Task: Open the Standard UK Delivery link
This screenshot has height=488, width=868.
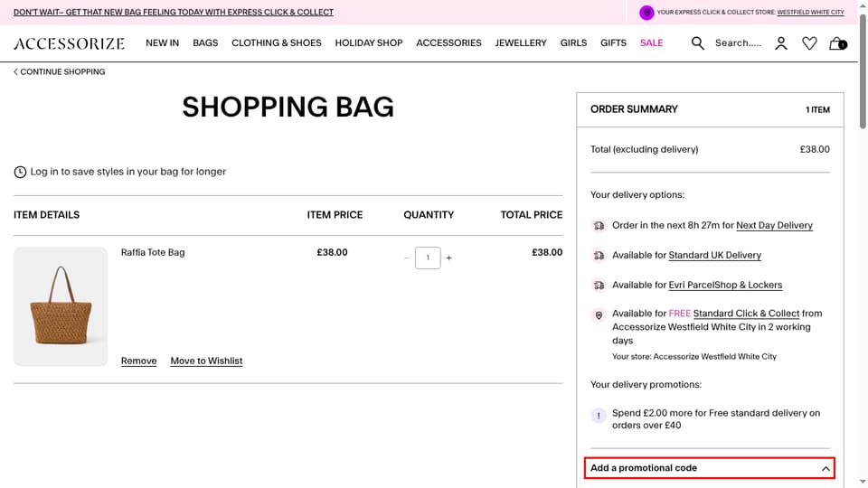Action: coord(714,255)
